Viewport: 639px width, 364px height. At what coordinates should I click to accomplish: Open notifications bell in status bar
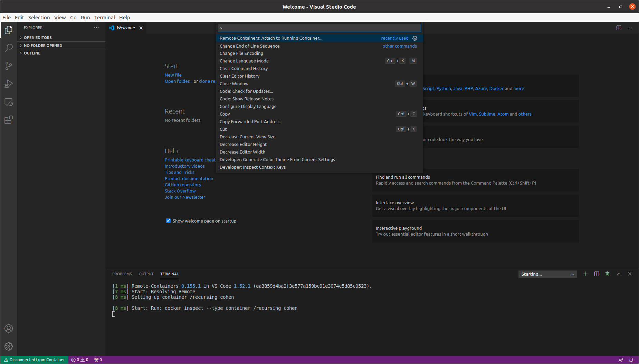(631, 360)
